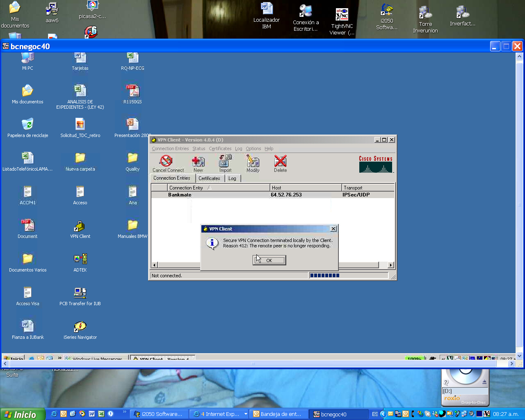Image resolution: width=525 pixels, height=420 pixels.
Task: Click the host address 64.52.76.253
Action: (286, 195)
